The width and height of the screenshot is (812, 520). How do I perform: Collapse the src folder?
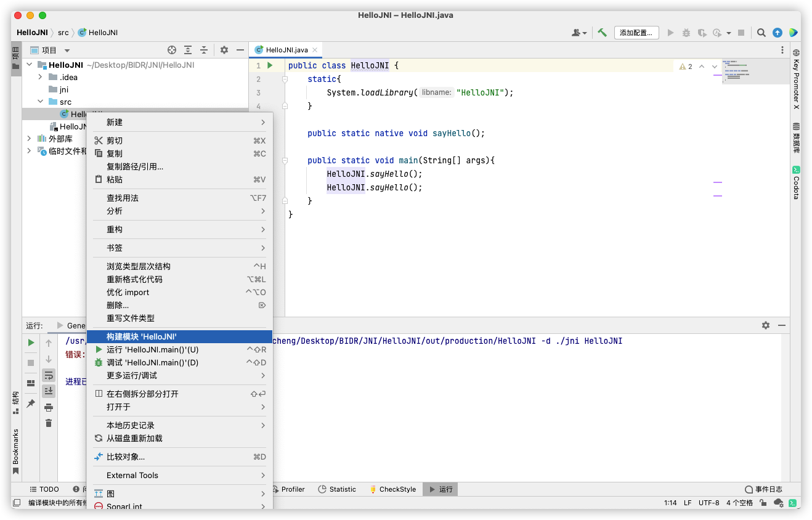[40, 102]
